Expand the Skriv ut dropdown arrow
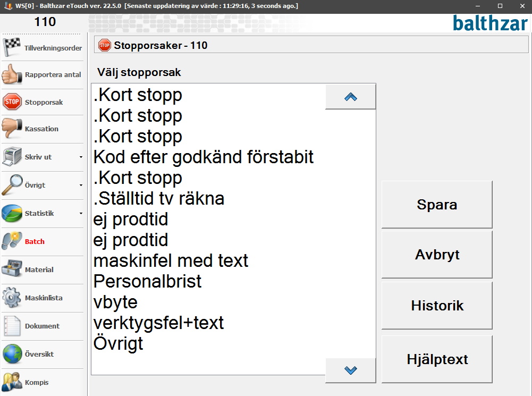The width and height of the screenshot is (532, 396). click(81, 157)
